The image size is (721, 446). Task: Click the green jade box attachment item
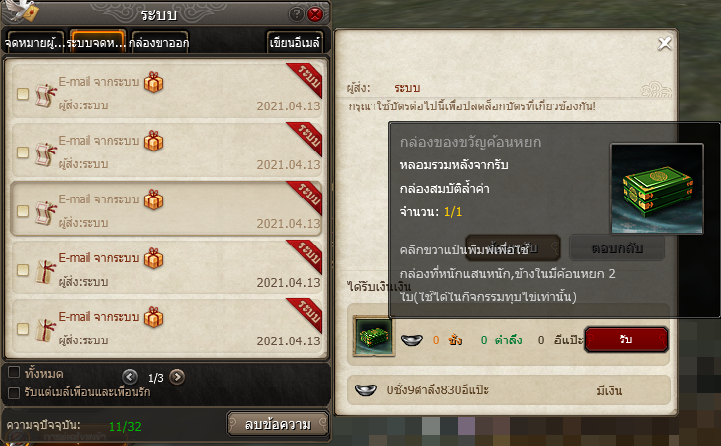[374, 336]
